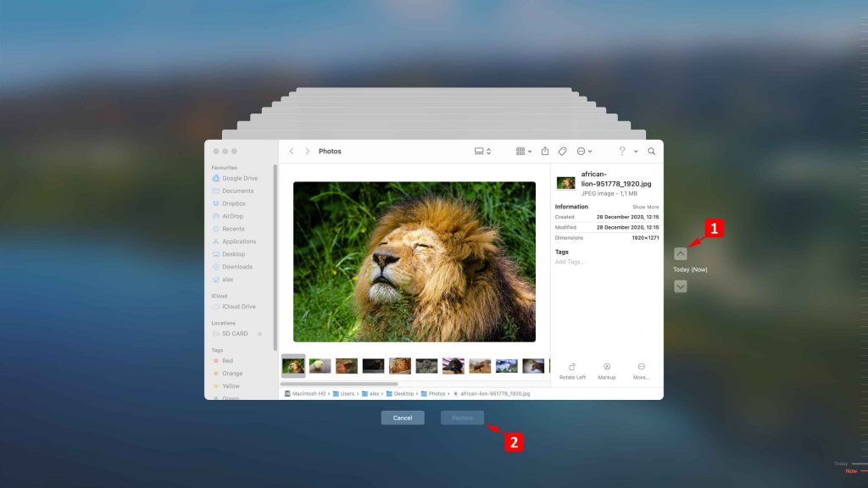The height and width of the screenshot is (488, 868).
Task: Select SD CARD under Locations
Action: (231, 334)
